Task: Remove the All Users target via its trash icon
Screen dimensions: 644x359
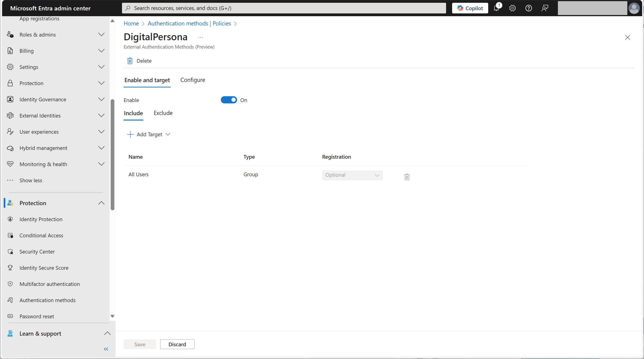Action: 407,177
